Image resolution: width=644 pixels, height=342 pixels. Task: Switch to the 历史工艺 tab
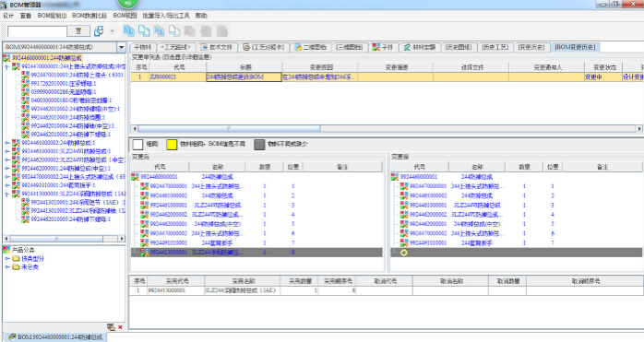tap(495, 47)
